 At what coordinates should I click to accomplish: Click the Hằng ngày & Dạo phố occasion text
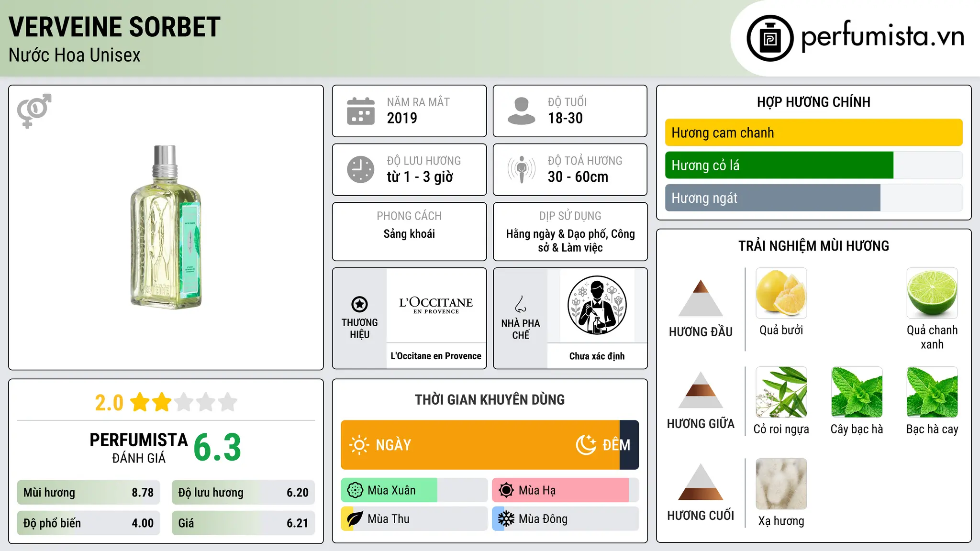[570, 241]
